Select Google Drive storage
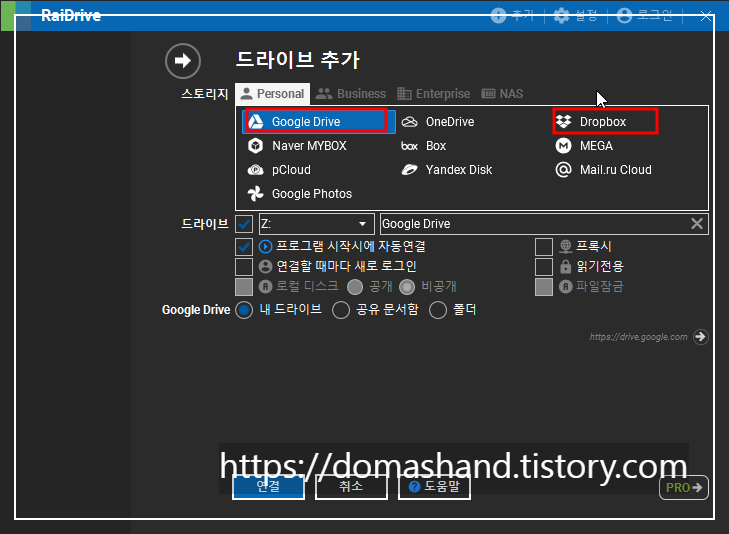Screen dimensions: 729x534 coord(319,122)
